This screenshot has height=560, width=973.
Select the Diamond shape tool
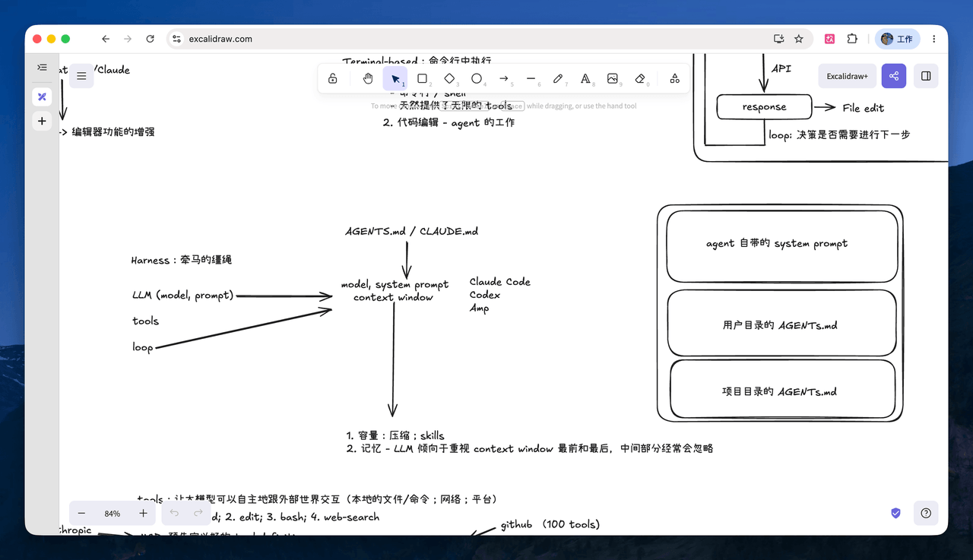point(449,78)
